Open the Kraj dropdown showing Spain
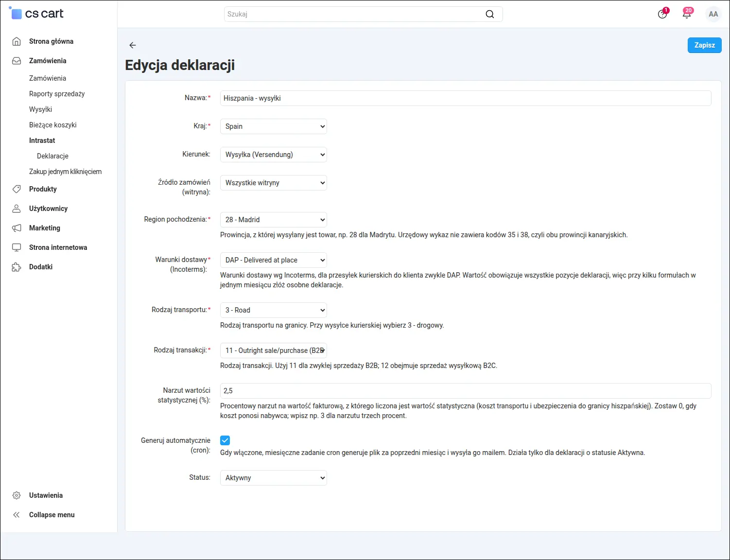 click(273, 126)
